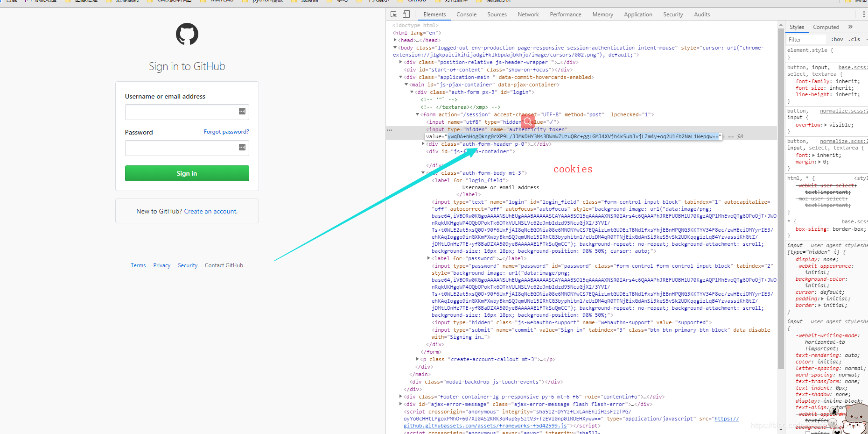Screen dimensions: 868x434
Task: Focus the Password input field
Action: 187,148
